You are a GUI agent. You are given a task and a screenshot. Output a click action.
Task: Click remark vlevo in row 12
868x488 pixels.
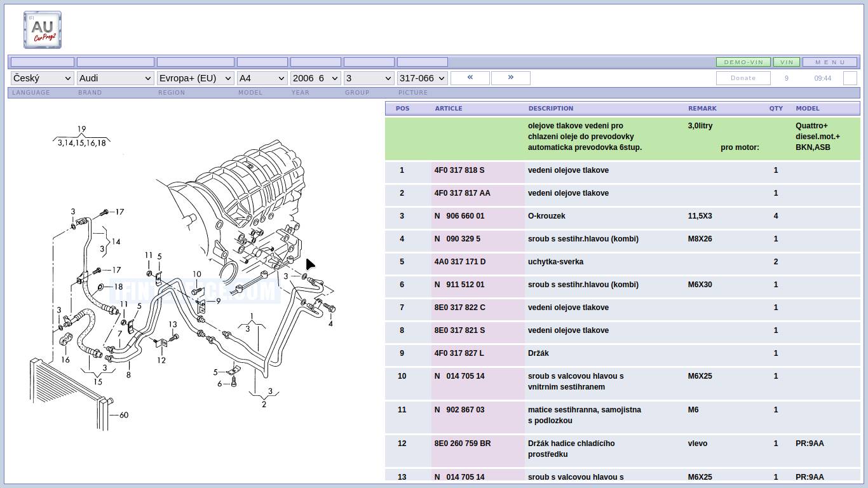coord(698,444)
